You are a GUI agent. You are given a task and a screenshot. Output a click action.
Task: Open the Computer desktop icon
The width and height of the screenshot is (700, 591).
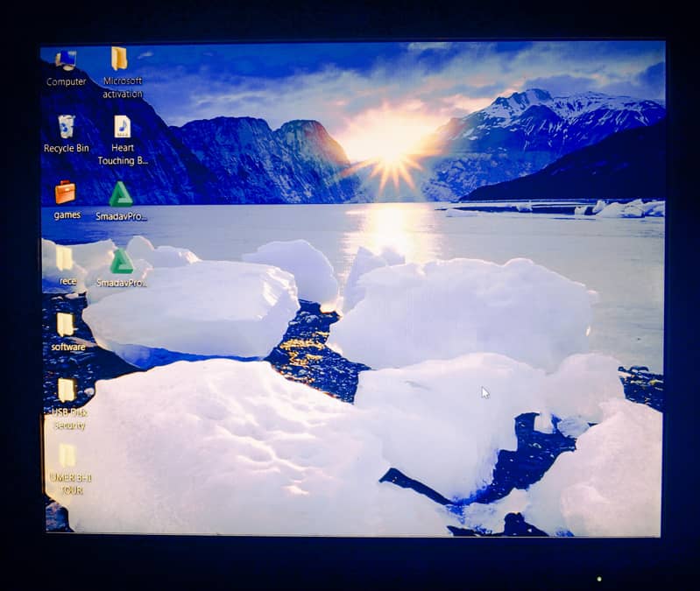coord(66,60)
